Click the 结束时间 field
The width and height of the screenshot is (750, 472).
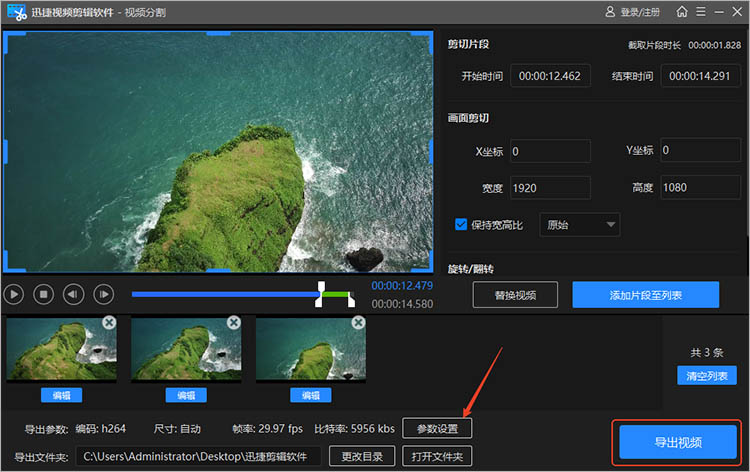point(700,76)
